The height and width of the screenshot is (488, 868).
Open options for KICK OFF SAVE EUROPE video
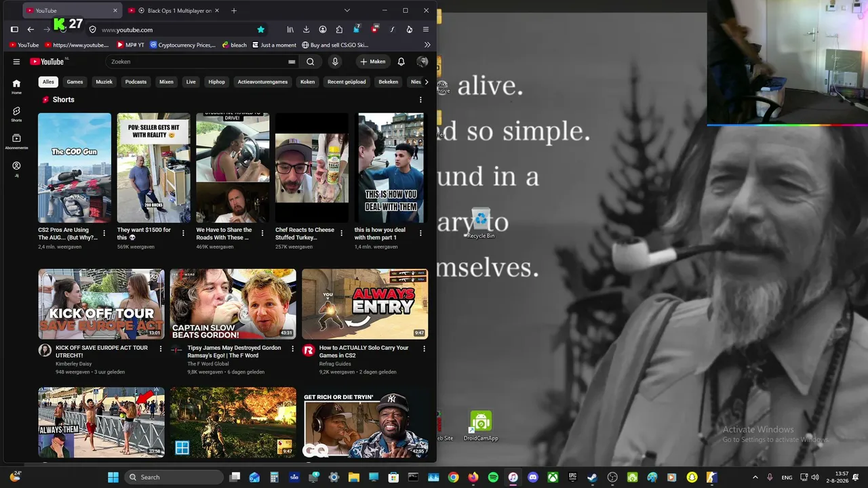(161, 348)
